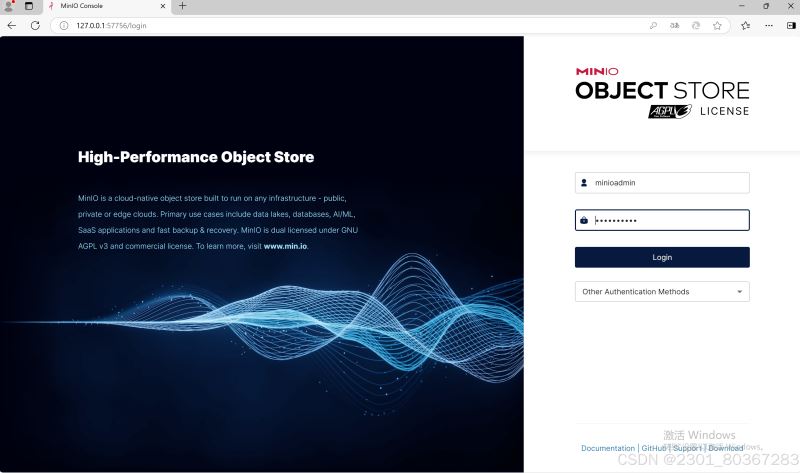
Task: Open tab actions menu icon
Action: tap(29, 6)
